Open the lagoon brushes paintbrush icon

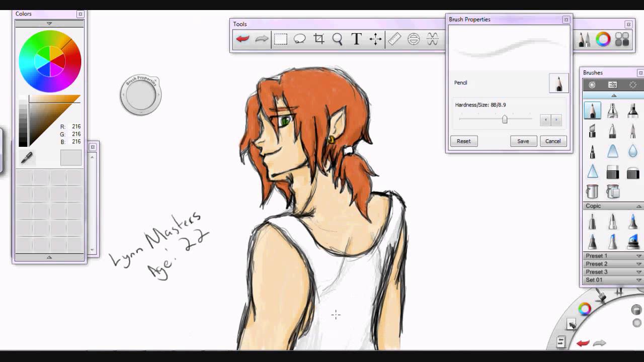point(602,297)
